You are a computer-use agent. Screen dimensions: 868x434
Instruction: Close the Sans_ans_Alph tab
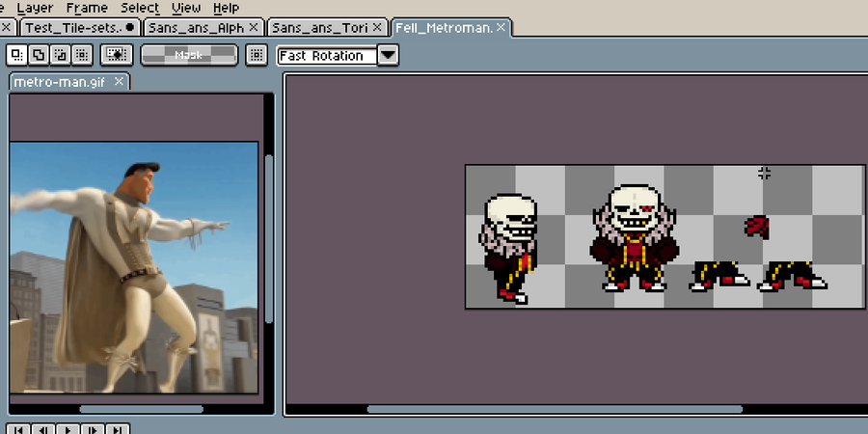[x=254, y=27]
